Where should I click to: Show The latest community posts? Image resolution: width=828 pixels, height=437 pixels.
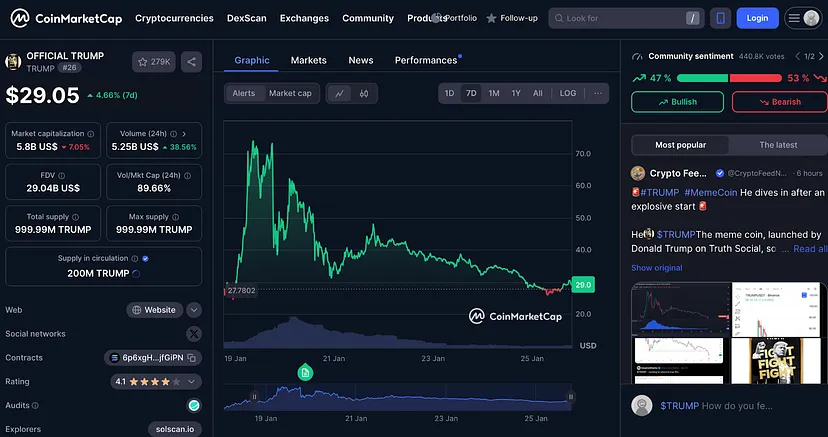point(778,145)
